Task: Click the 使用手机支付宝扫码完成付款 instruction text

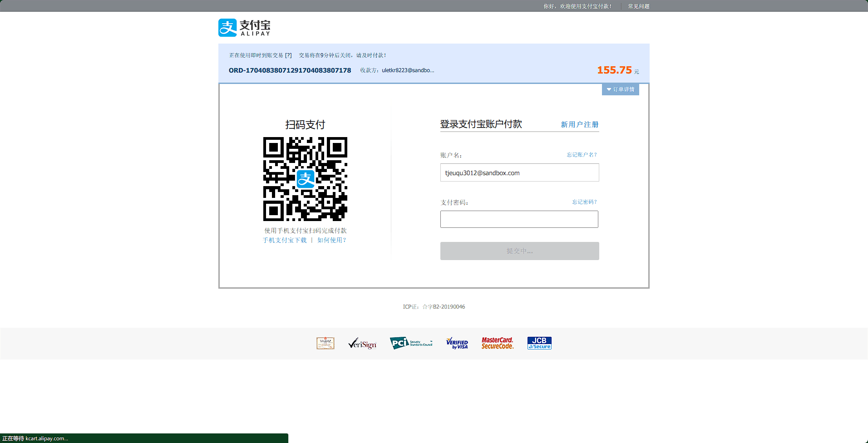Action: (x=306, y=231)
